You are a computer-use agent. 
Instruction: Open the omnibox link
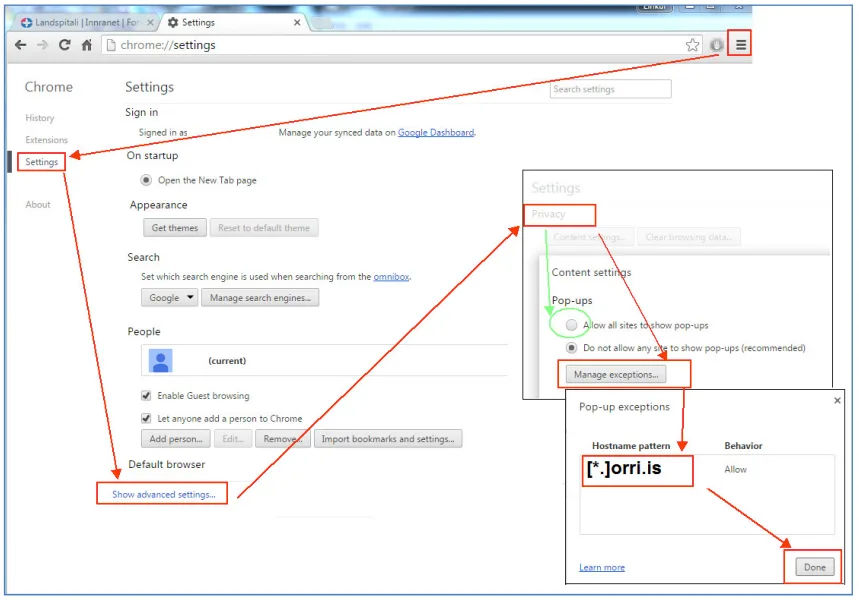pyautogui.click(x=391, y=277)
